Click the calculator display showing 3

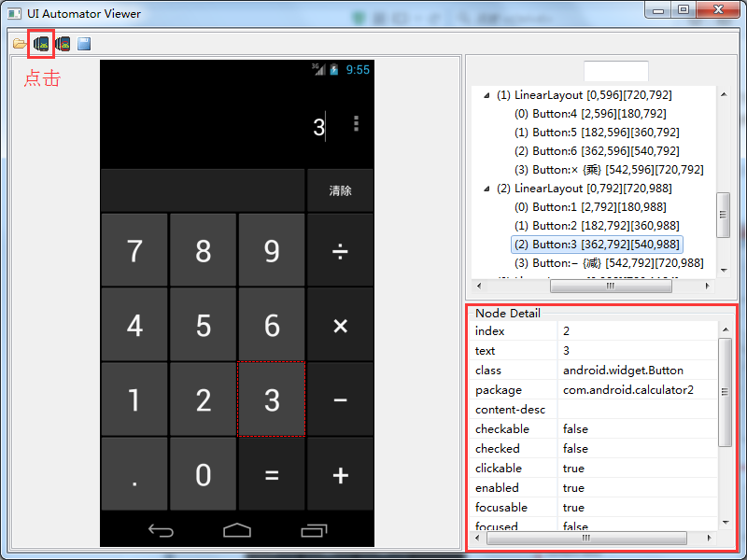[318, 127]
